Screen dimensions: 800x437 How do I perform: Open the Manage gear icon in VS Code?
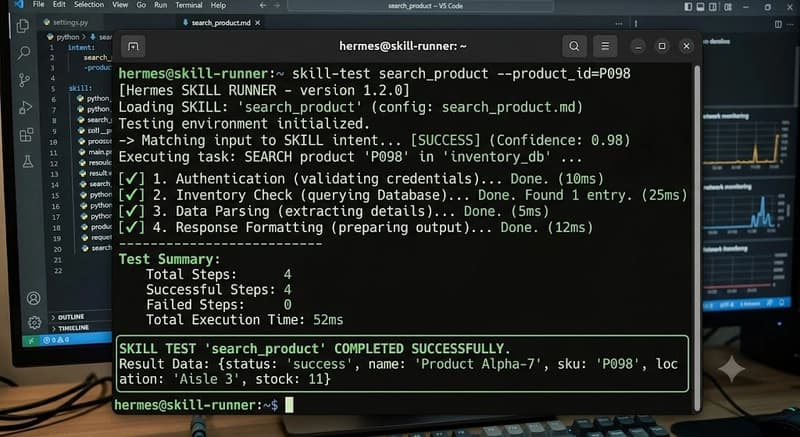tap(35, 322)
